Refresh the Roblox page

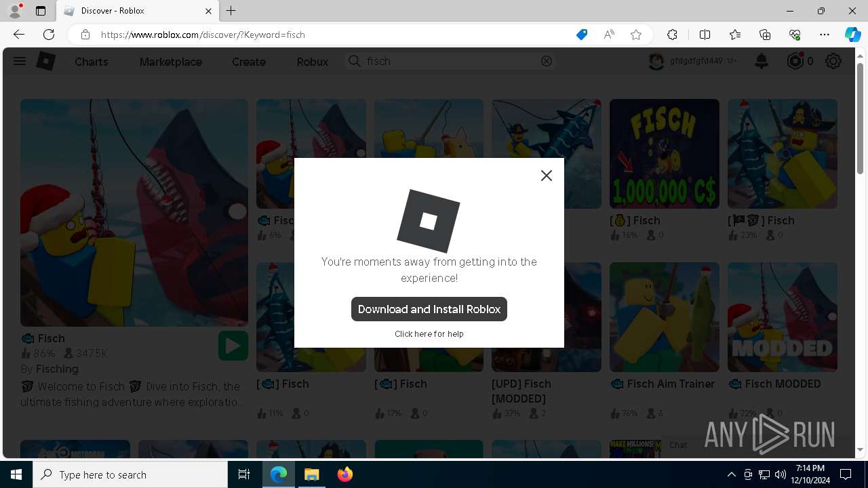coord(49,35)
